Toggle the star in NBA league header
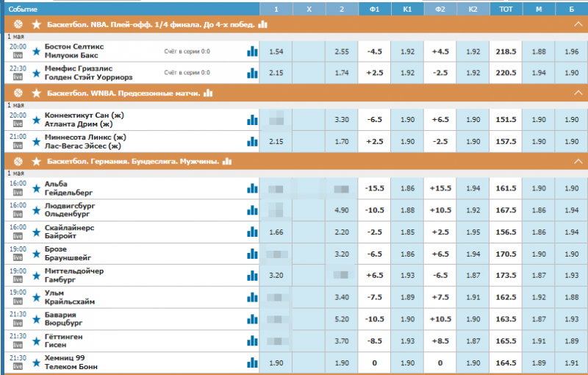 point(36,24)
